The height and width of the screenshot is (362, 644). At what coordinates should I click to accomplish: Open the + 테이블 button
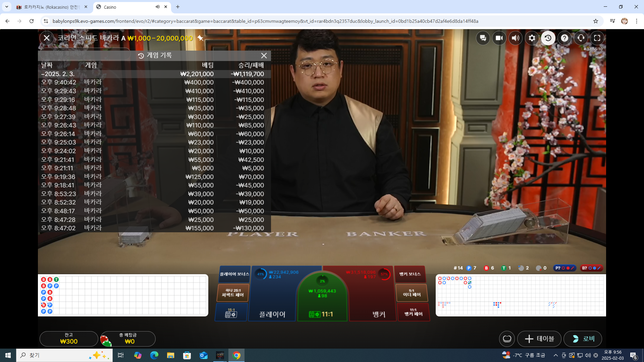539,339
